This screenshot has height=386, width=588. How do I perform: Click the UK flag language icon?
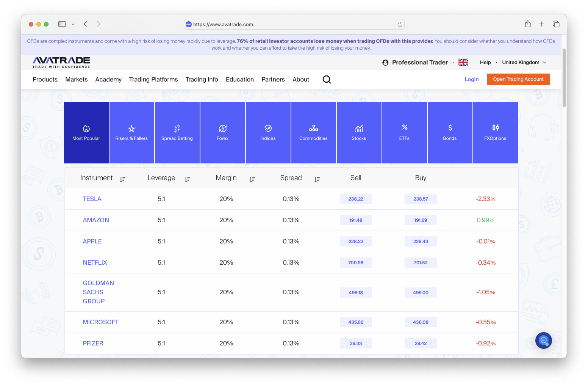click(463, 63)
